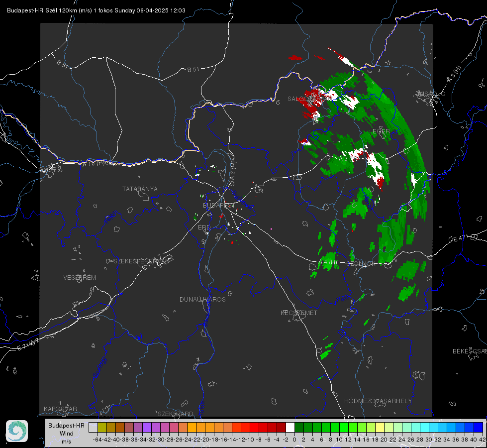Click the Wind label in the legend
The width and height of the screenshot is (487, 448).
click(67, 433)
